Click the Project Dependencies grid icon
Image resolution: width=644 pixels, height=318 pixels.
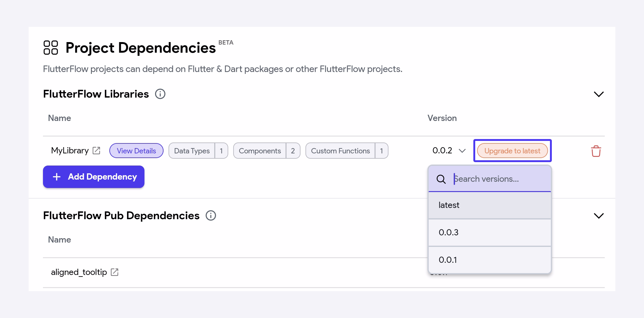pos(50,48)
